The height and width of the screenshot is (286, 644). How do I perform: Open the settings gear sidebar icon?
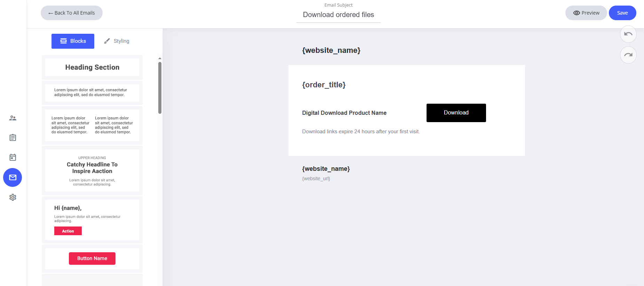click(13, 197)
